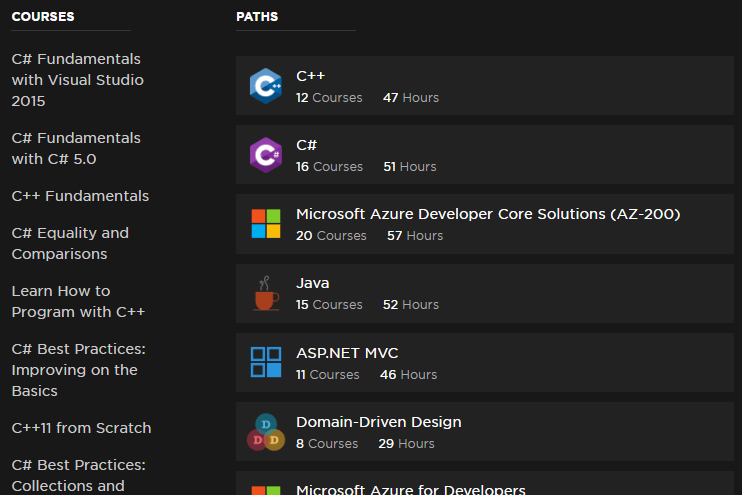The height and width of the screenshot is (495, 742).
Task: Click the PATHS section heading
Action: pyautogui.click(x=257, y=17)
